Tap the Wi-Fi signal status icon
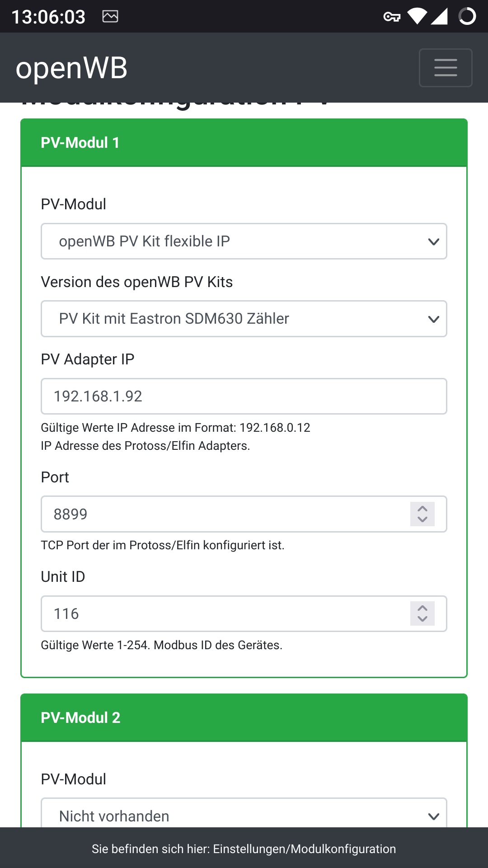The height and width of the screenshot is (868, 488). click(417, 16)
